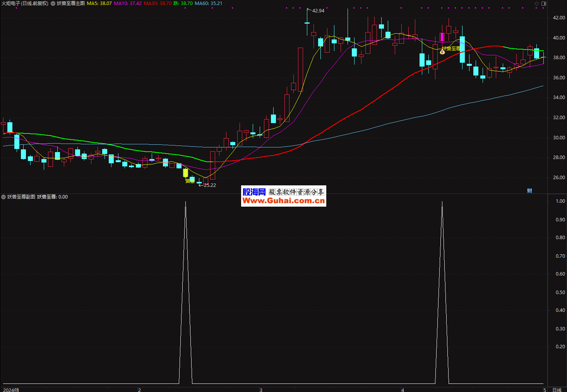The height and width of the screenshot is (392, 567).
Task: Click the yellow filled candlestick above 黄金
Action: [185, 173]
